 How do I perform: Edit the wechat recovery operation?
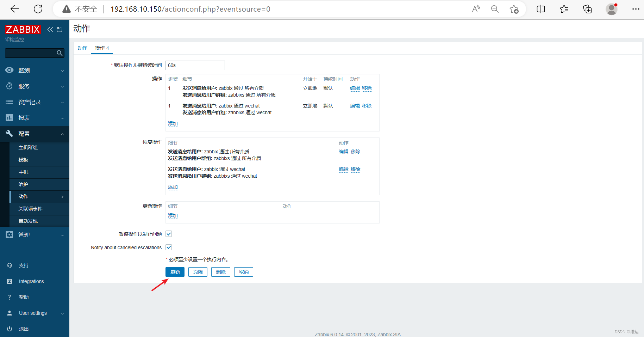point(344,169)
